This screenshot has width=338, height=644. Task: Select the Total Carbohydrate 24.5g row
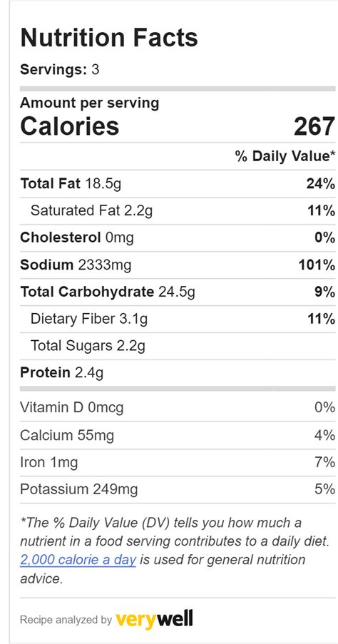pos(178,292)
